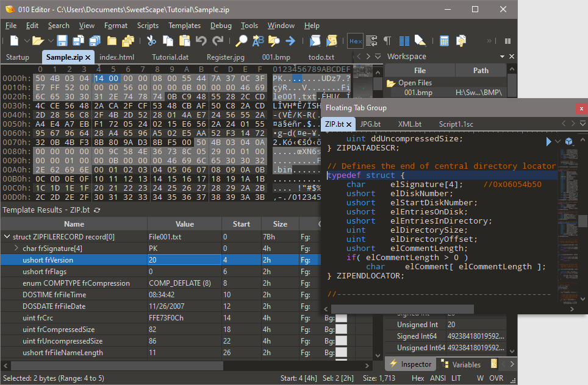The height and width of the screenshot is (385, 588).
Task: Click the blue cube icon in template editor
Action: [569, 141]
